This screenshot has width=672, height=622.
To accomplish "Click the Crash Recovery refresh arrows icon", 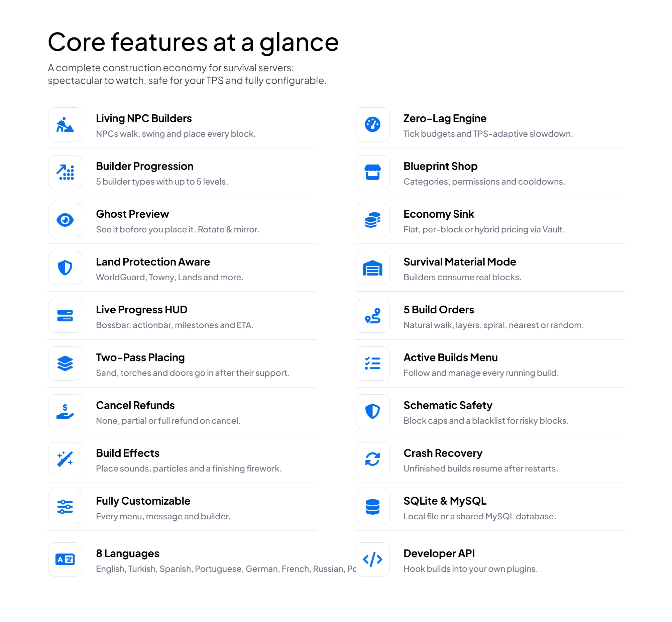I will (372, 459).
